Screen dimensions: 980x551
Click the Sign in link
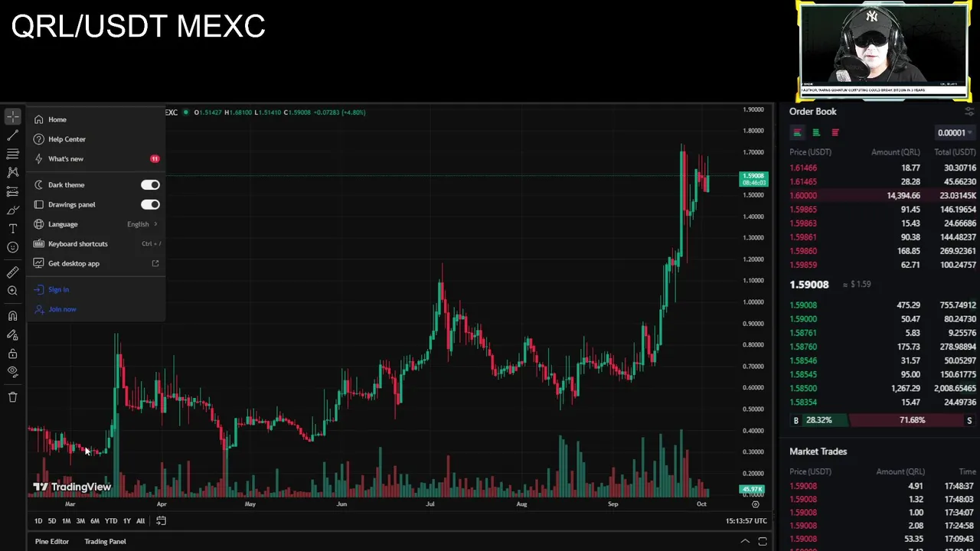[58, 289]
